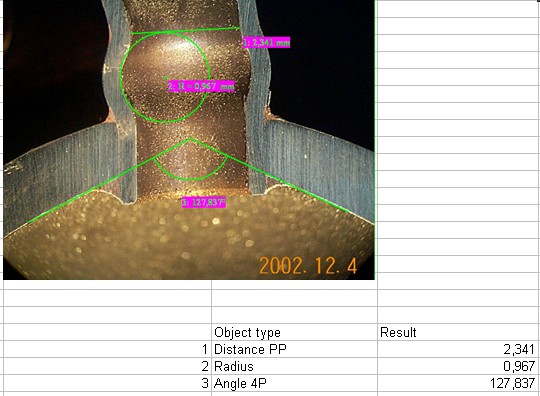This screenshot has height=396, width=540.
Task: Click the green angle apex point
Action: click(189, 139)
